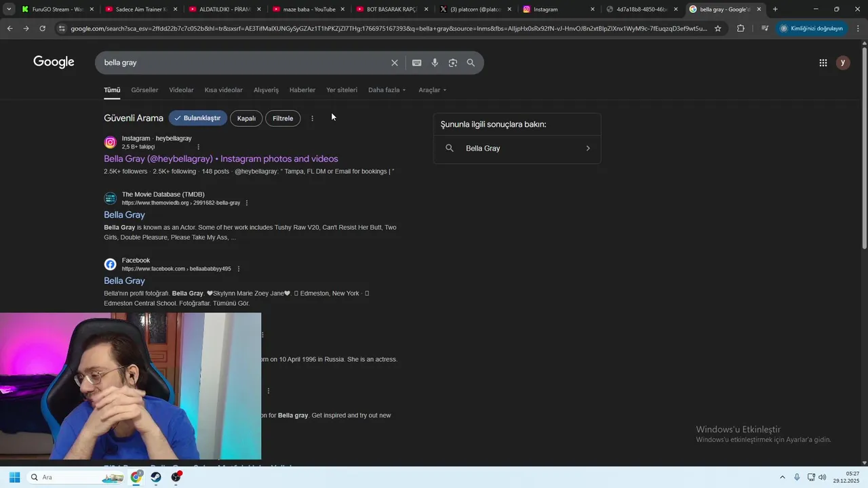
Task: Open Bella Gray (@heybellagray) Instagram result link
Action: (x=221, y=159)
